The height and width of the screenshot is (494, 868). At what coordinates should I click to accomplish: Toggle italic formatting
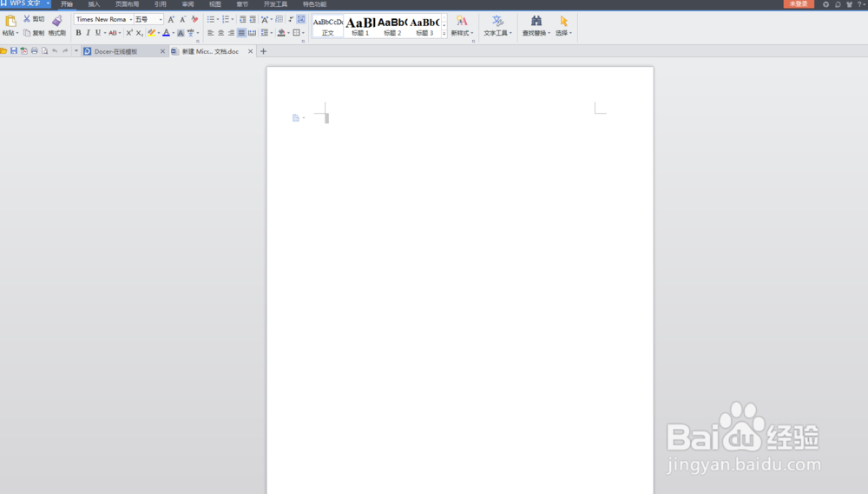pyautogui.click(x=88, y=33)
